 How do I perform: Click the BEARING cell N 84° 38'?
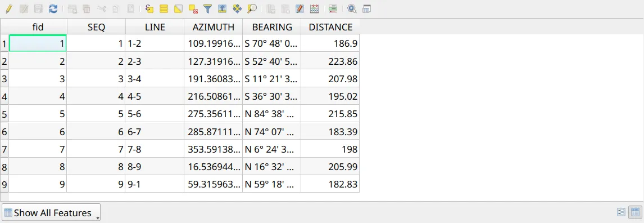(272, 114)
